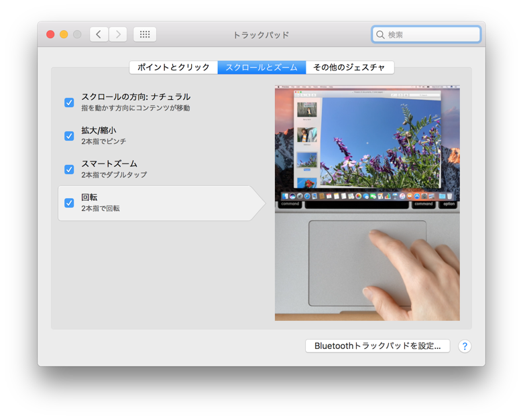The width and height of the screenshot is (523, 420).
Task: Select the 2本指でピンチ description text
Action: tap(104, 141)
